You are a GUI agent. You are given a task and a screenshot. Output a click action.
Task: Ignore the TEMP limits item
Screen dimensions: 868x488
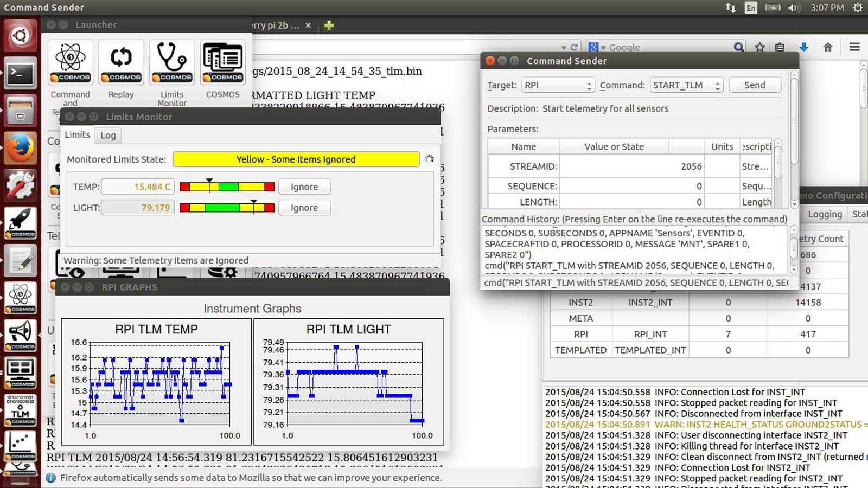(304, 187)
